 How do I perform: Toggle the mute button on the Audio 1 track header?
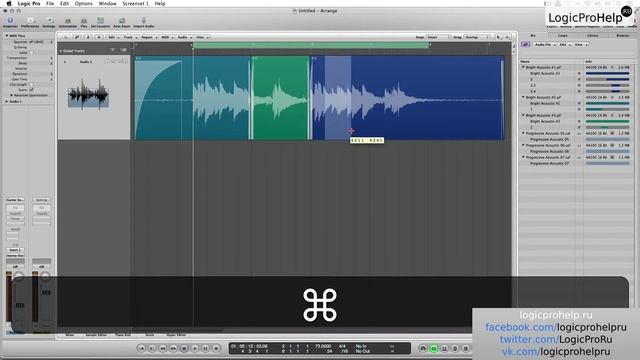[114, 62]
